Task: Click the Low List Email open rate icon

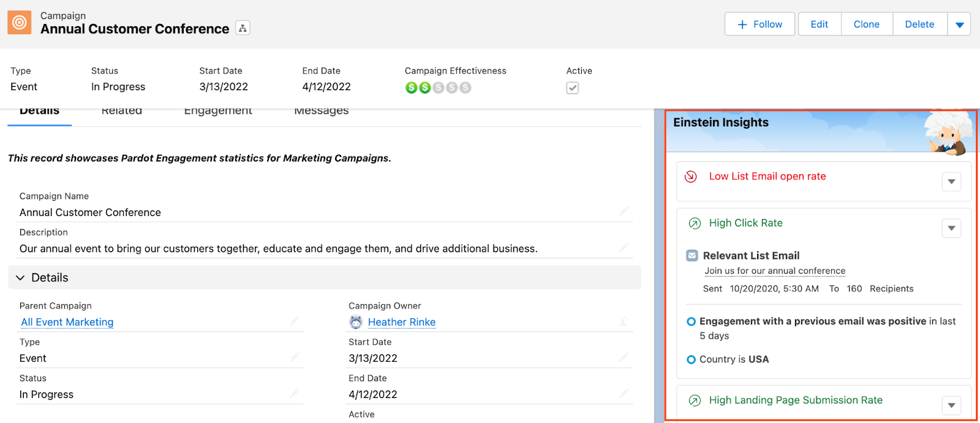Action: tap(691, 176)
